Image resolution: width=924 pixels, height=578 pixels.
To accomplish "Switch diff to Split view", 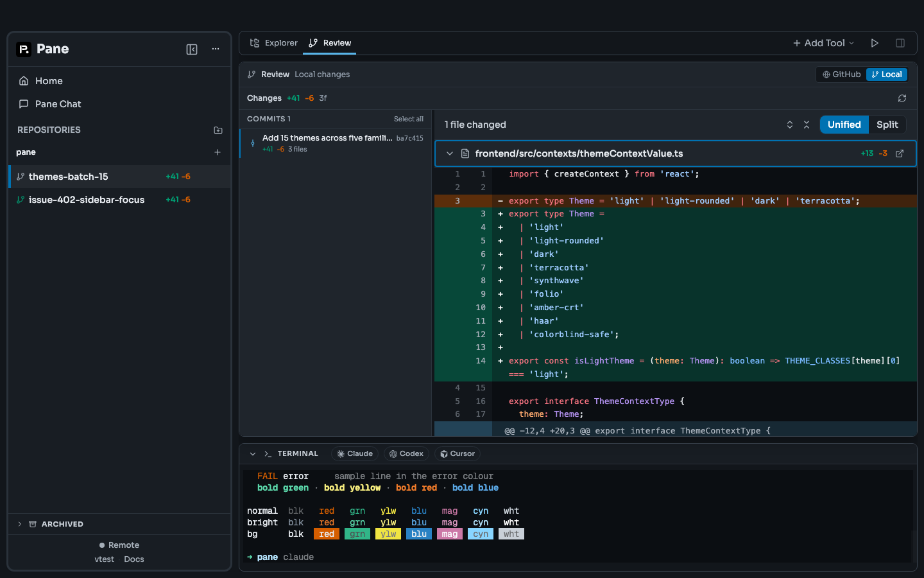I will coord(887,125).
